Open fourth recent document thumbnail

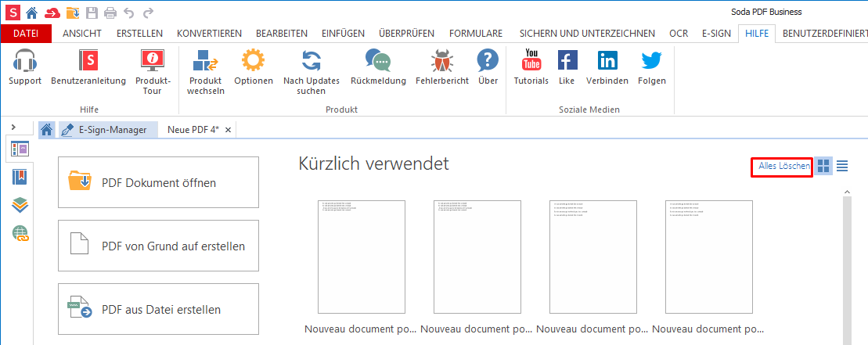708,257
